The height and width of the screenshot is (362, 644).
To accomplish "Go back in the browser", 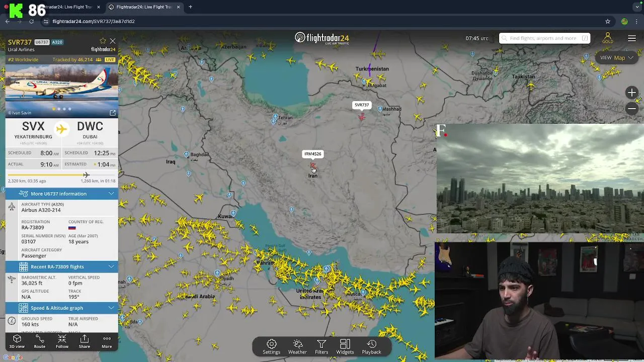I will click(x=8, y=21).
